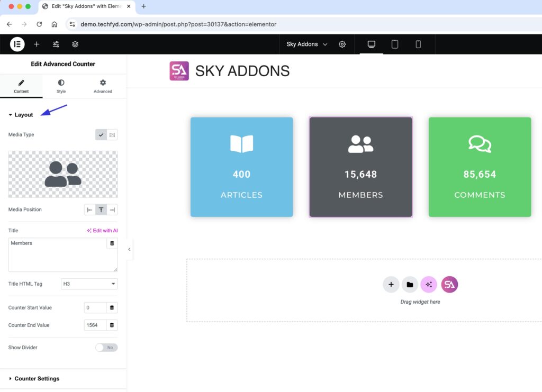542x392 pixels.
Task: Open the Title HTML Tag dropdown
Action: click(89, 284)
